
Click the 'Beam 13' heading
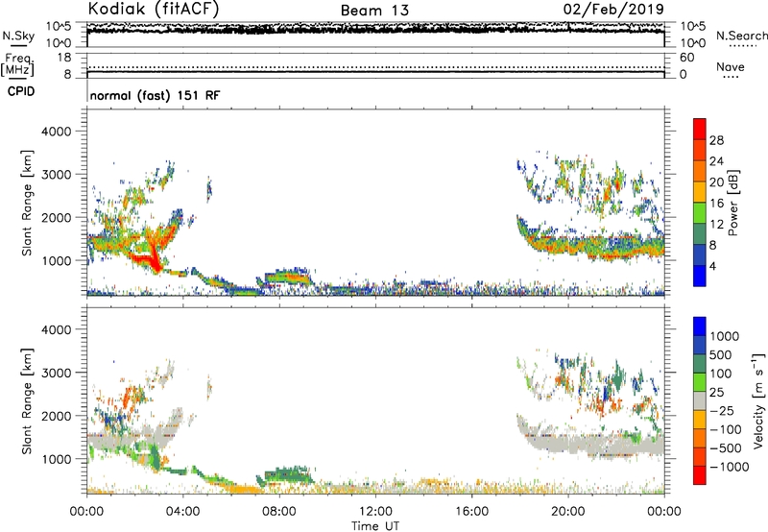[374, 11]
